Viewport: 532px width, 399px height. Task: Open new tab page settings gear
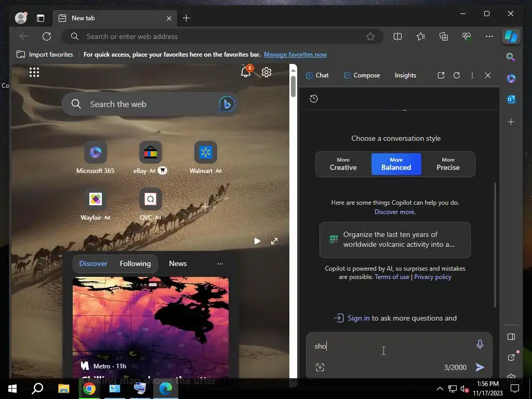(x=267, y=72)
